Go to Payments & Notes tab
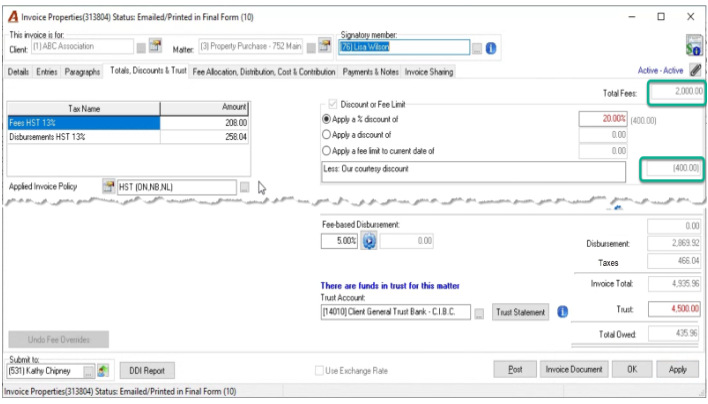708x404 pixels. pyautogui.click(x=370, y=72)
